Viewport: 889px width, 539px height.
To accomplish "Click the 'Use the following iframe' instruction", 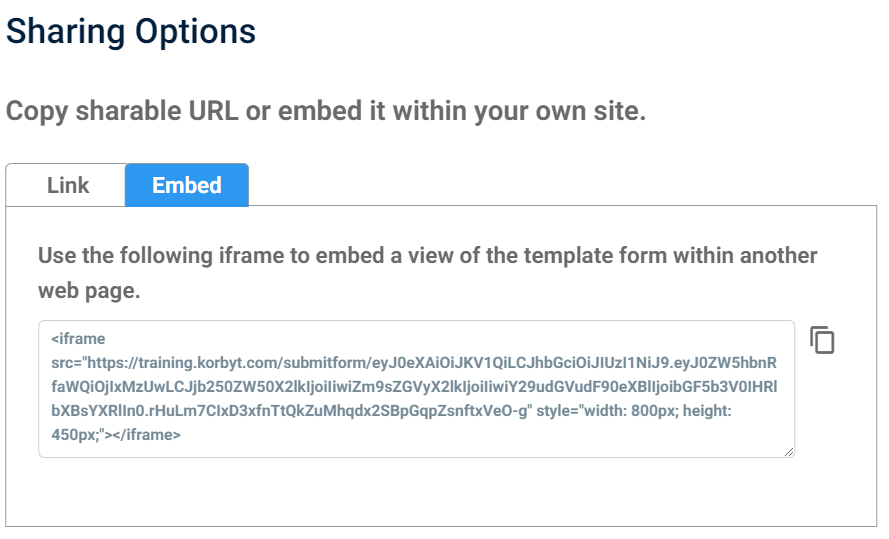I will pos(427,256).
